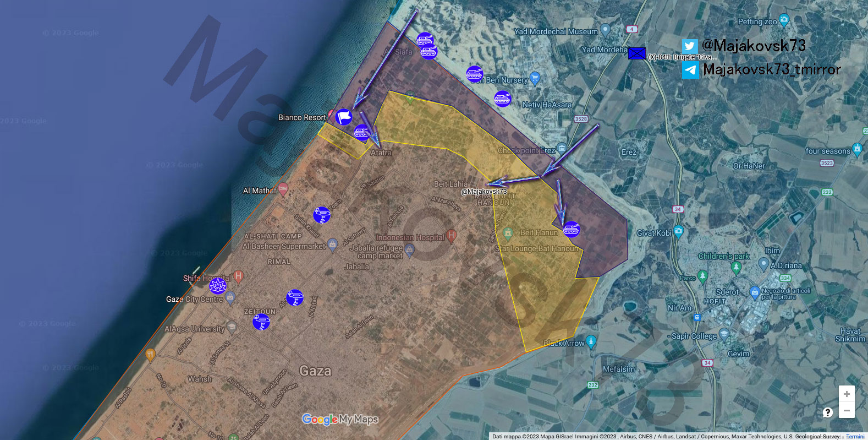Click the zoom out minus button
This screenshot has height=440, width=868.
click(847, 410)
